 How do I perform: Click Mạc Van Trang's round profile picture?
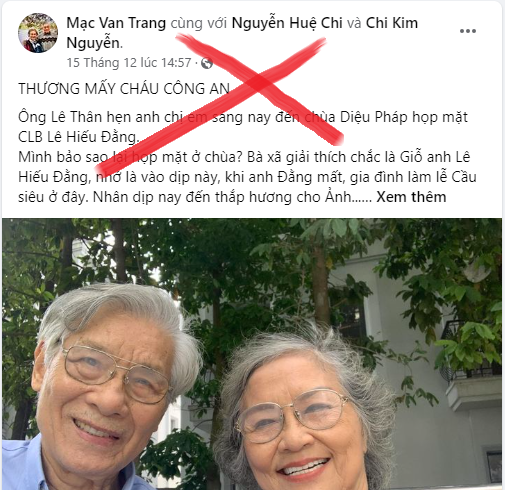click(38, 33)
